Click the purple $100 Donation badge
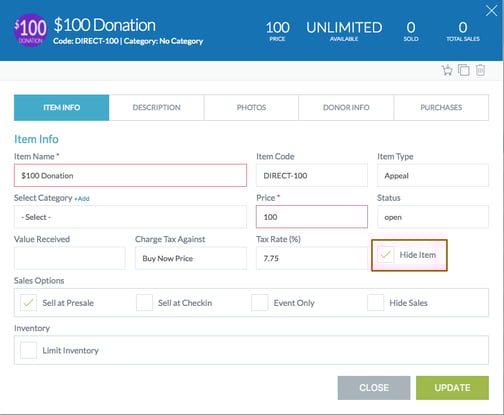This screenshot has height=415, width=504. [31, 30]
